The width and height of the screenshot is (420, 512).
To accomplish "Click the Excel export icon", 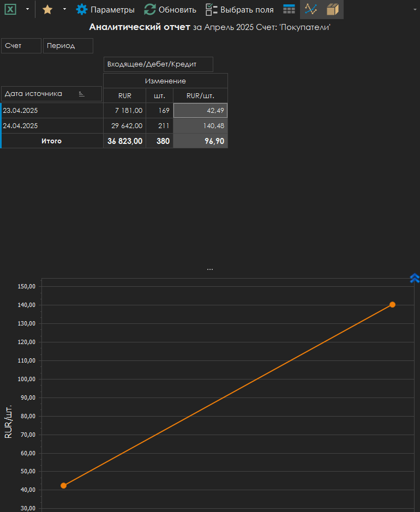I will (10, 9).
